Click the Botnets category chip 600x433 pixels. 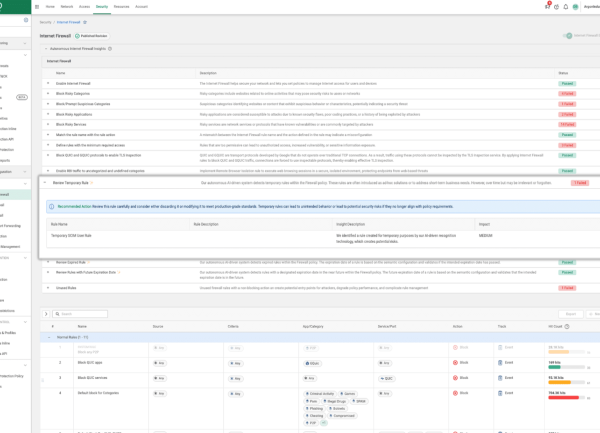[x=337, y=409]
